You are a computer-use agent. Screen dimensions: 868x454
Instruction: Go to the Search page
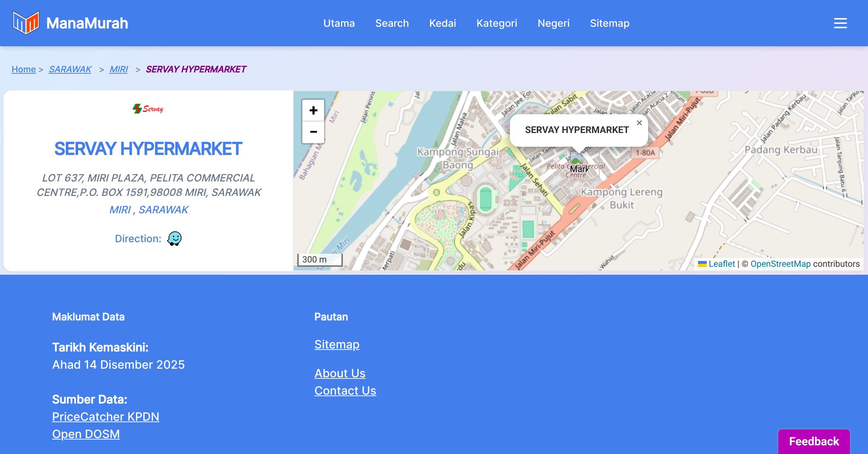pyautogui.click(x=392, y=23)
